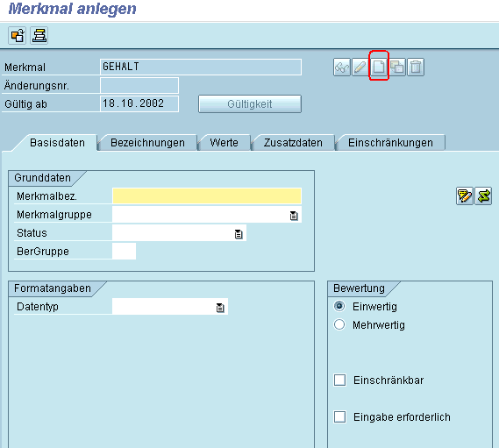Image resolution: width=499 pixels, height=448 pixels.
Task: Click the first toolbar icon below title
Action: 18,35
